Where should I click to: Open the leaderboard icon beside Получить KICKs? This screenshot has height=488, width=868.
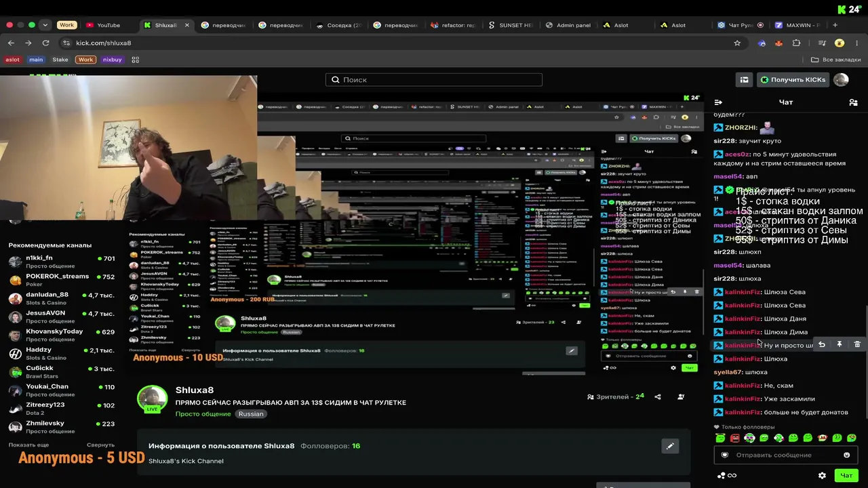(x=745, y=80)
